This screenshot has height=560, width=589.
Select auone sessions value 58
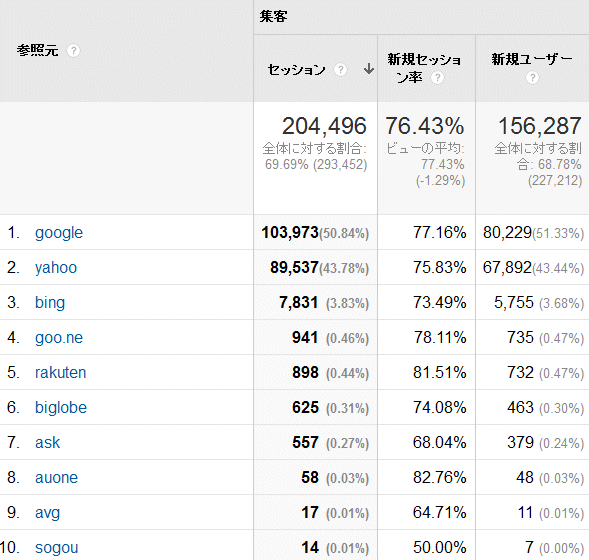310,477
